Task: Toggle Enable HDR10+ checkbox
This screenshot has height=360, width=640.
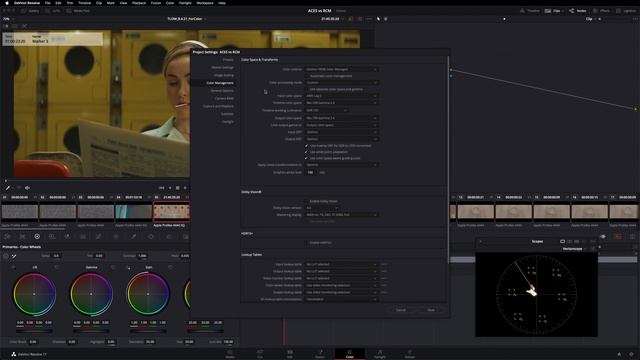Action: click(307, 243)
